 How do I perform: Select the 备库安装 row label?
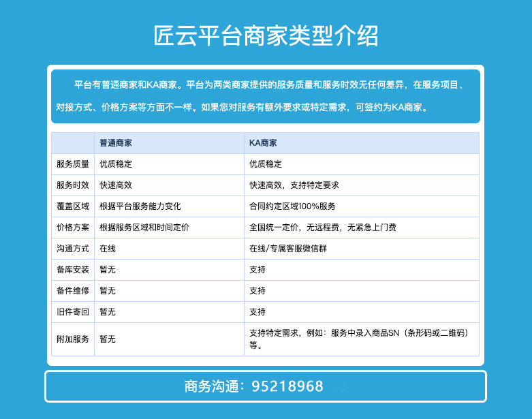tap(73, 270)
